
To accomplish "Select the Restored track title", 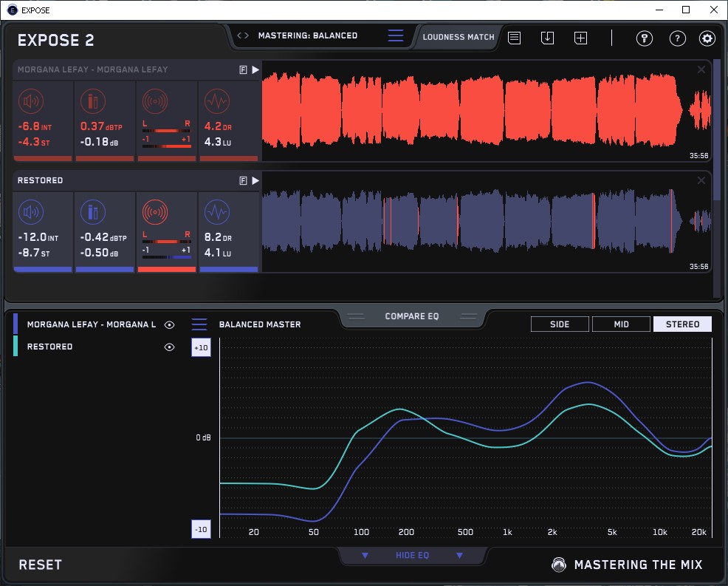I will pyautogui.click(x=40, y=180).
